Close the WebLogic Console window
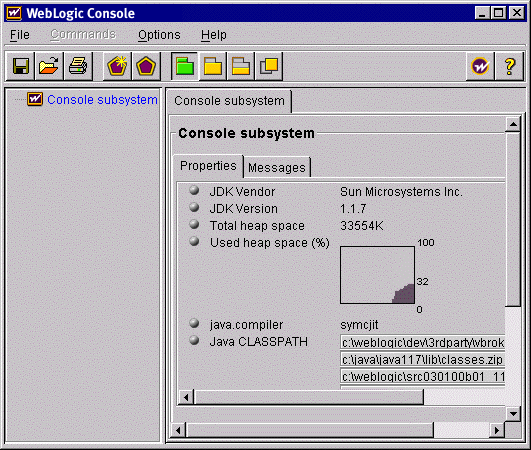The height and width of the screenshot is (450, 531). click(x=517, y=13)
